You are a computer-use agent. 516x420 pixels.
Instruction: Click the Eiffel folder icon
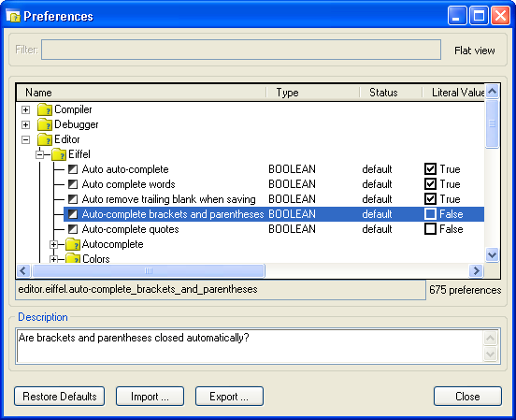(59, 154)
